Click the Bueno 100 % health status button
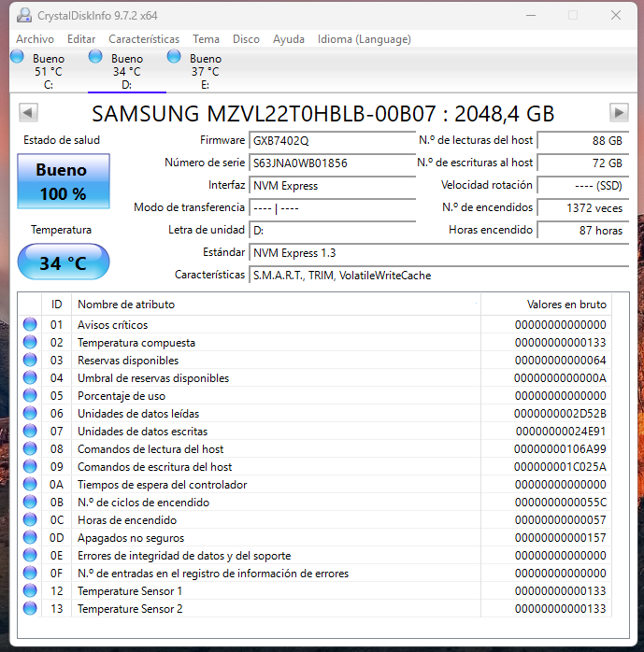 [x=63, y=181]
